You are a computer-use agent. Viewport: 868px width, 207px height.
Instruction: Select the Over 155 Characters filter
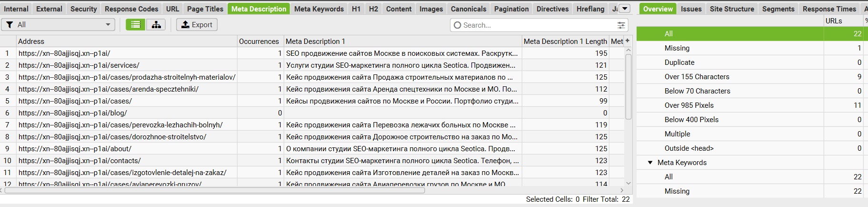(x=697, y=77)
